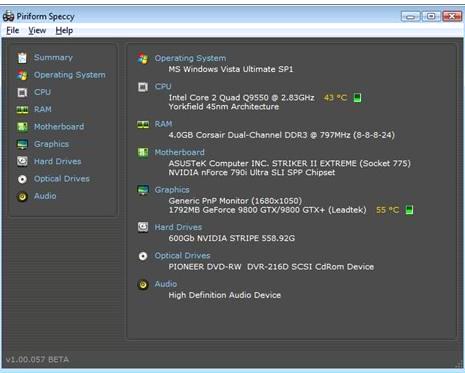Click the Motherboard icon in sidebar
Viewport: 465px width, 373px height.
point(22,127)
